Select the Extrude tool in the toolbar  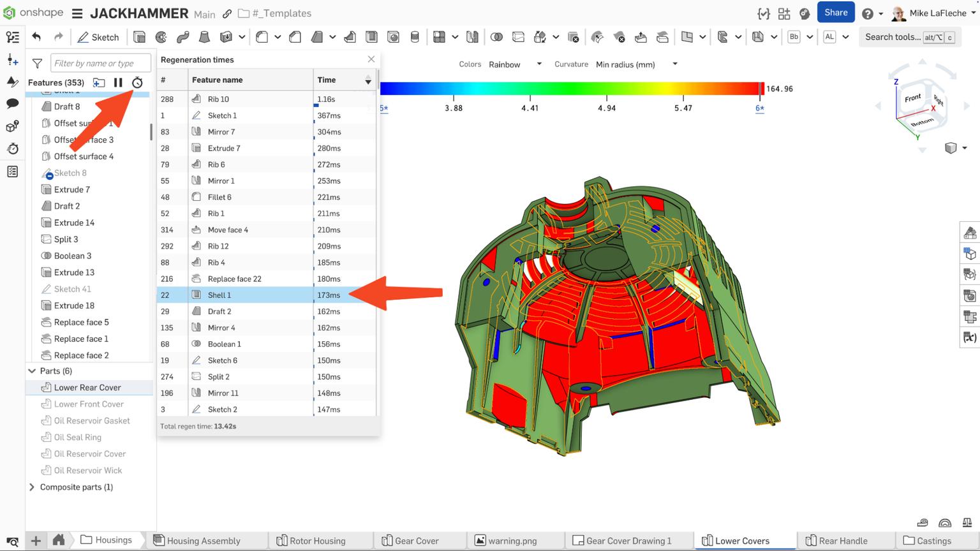tap(139, 37)
